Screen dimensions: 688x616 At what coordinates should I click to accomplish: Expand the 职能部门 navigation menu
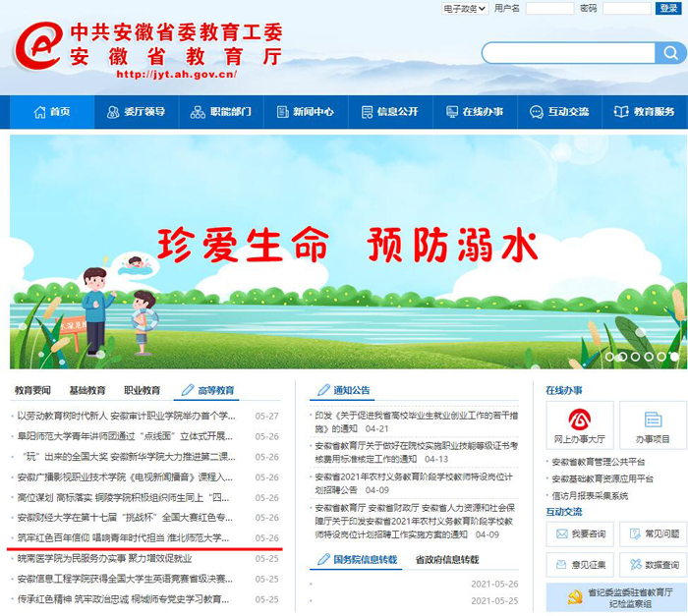point(221,112)
